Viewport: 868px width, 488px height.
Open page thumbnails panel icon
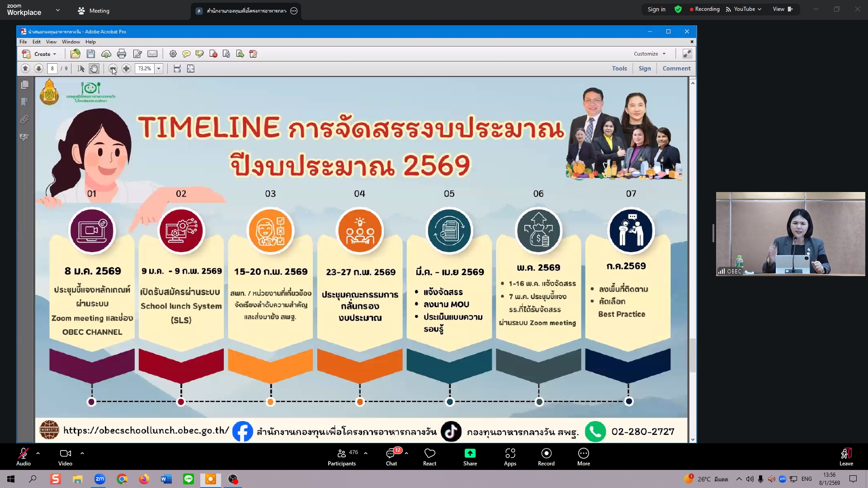point(25,84)
